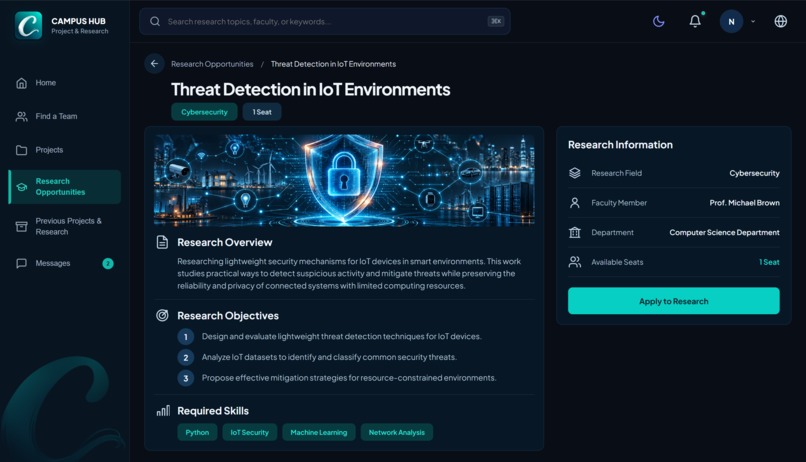Click the Network Analysis skill tag

[397, 433]
